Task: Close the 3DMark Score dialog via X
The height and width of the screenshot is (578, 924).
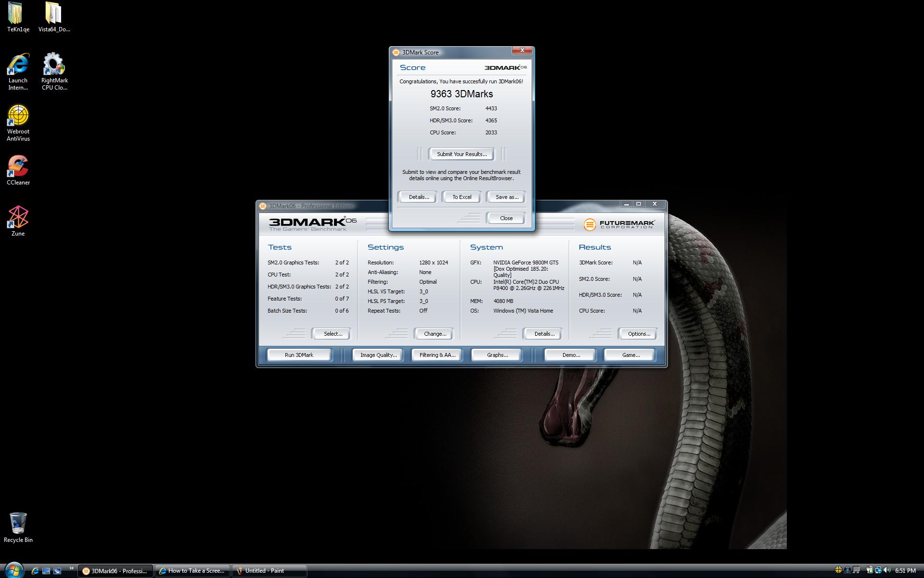Action: [522, 50]
